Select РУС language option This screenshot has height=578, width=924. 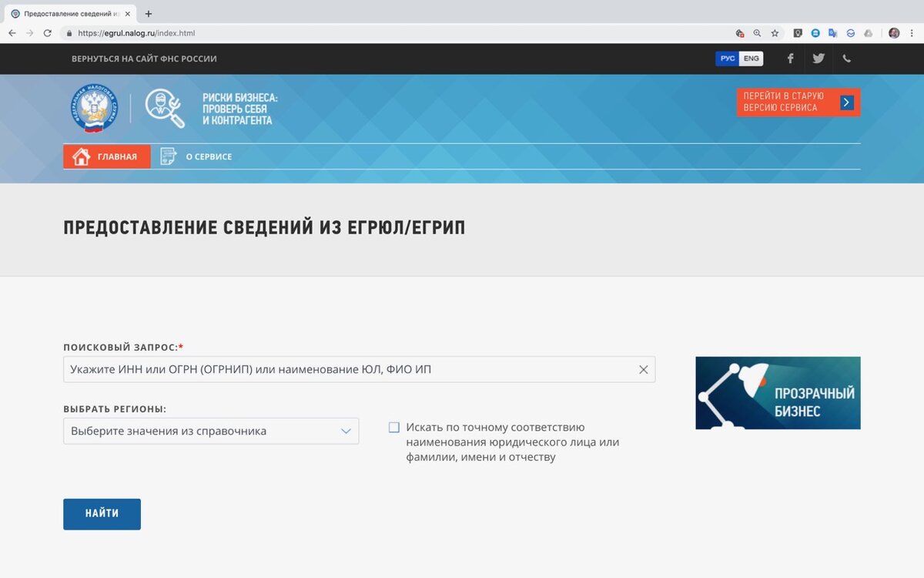728,58
